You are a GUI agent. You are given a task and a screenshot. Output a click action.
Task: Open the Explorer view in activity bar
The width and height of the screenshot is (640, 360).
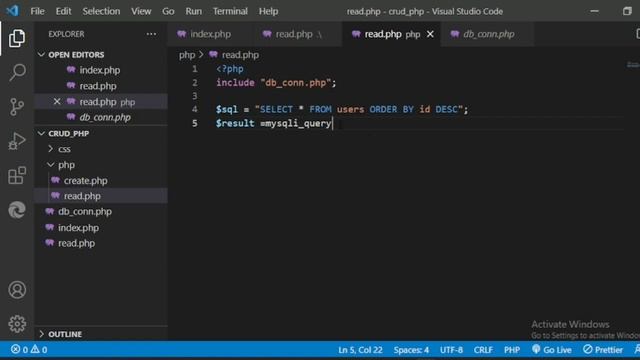tap(17, 38)
